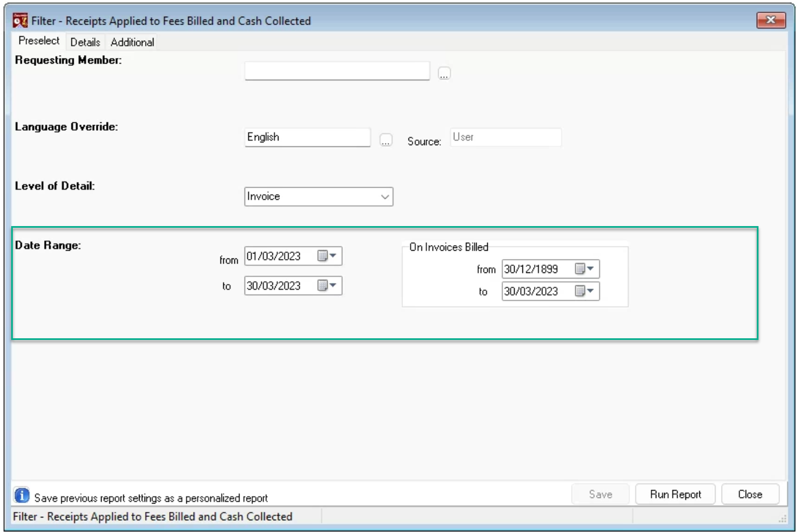
Task: Switch to the Details tab
Action: (85, 42)
